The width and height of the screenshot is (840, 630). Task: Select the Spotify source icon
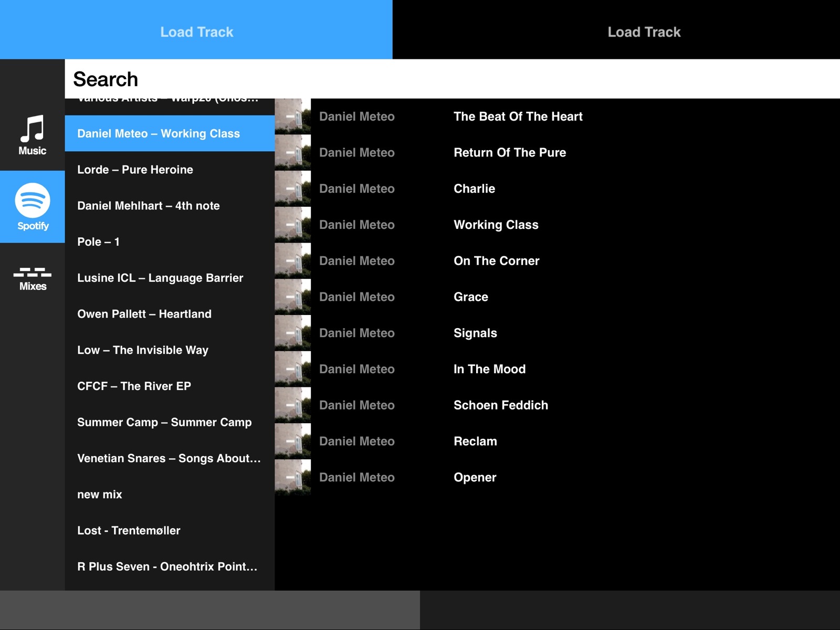click(32, 207)
